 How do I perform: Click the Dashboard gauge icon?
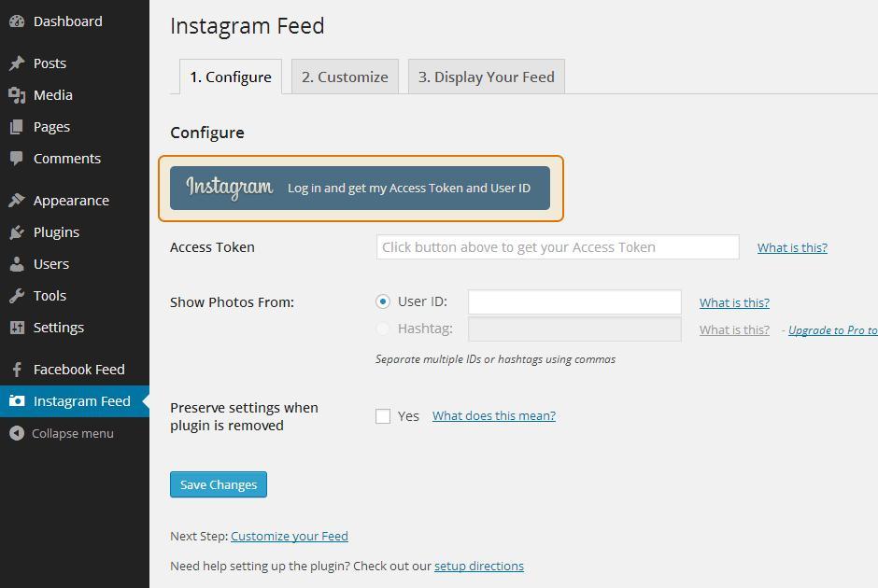coord(17,21)
